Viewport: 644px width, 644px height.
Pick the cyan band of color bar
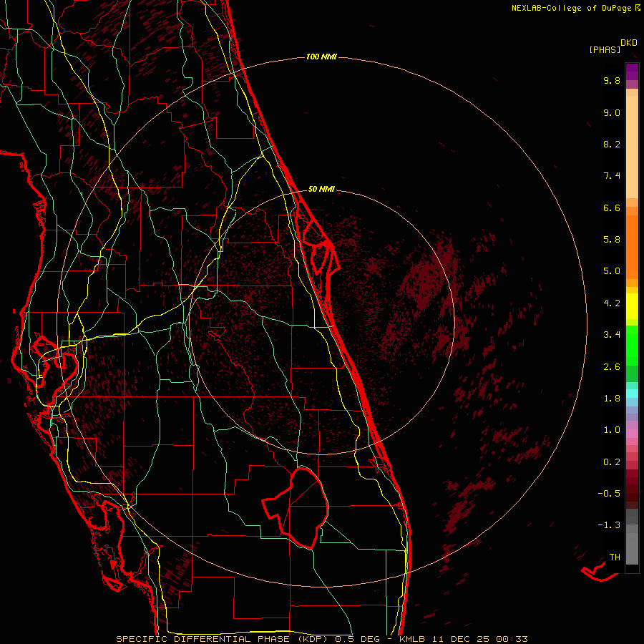[632, 393]
